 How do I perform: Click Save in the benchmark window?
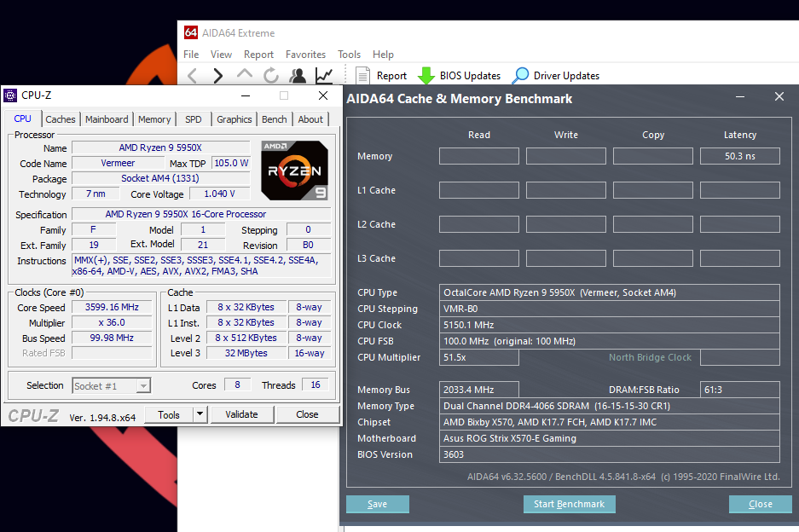[x=377, y=504]
